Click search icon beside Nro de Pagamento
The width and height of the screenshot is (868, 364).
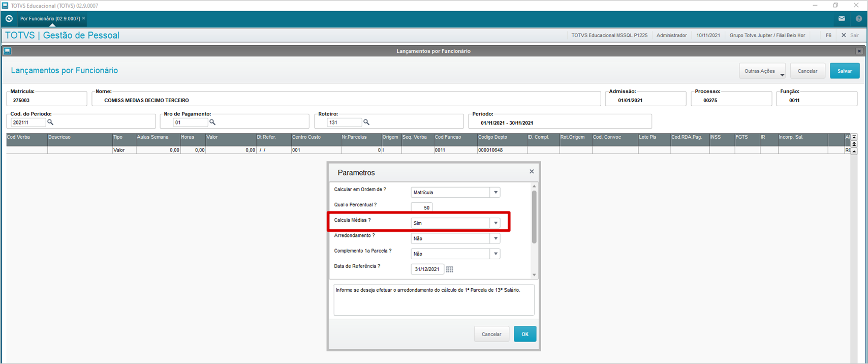coord(212,123)
